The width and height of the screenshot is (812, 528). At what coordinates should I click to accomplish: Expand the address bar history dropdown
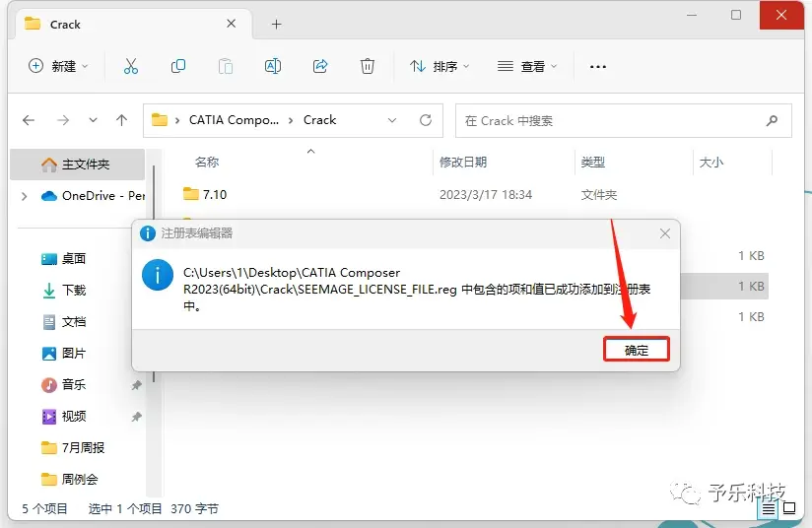coord(392,120)
